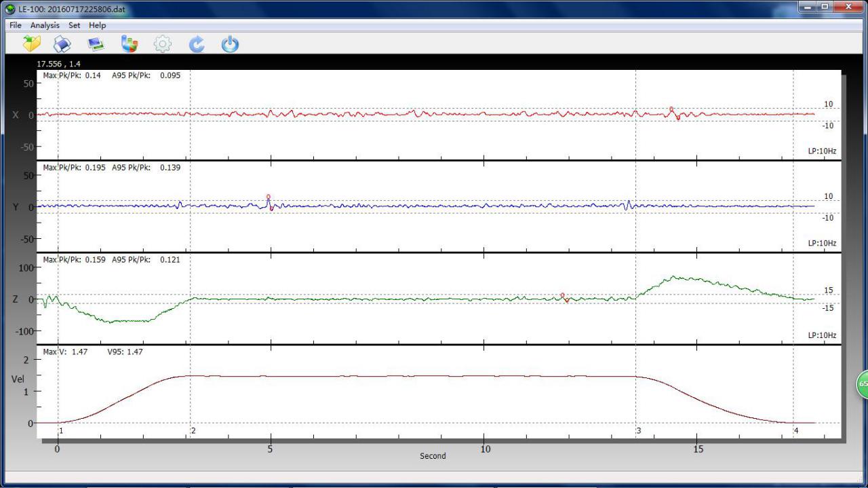The height and width of the screenshot is (488, 868).
Task: Open the Analysis menu
Action: point(45,25)
